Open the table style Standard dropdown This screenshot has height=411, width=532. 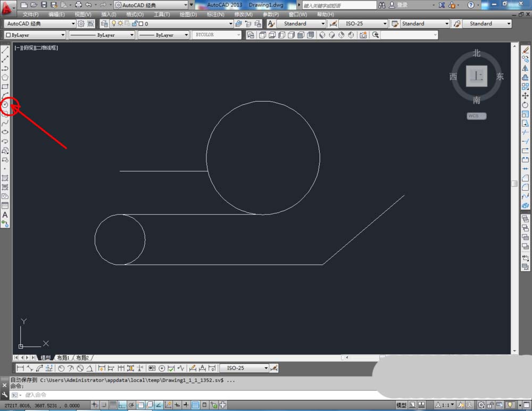(446, 23)
